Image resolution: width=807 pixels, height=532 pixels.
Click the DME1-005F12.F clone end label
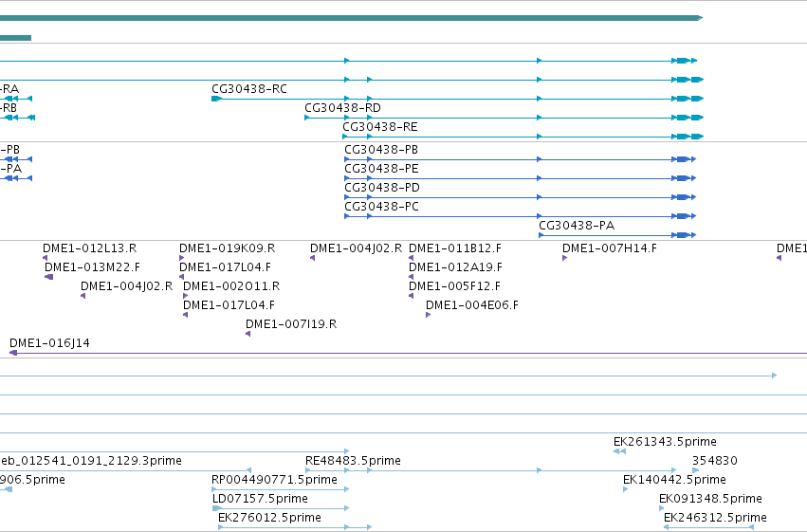(454, 286)
